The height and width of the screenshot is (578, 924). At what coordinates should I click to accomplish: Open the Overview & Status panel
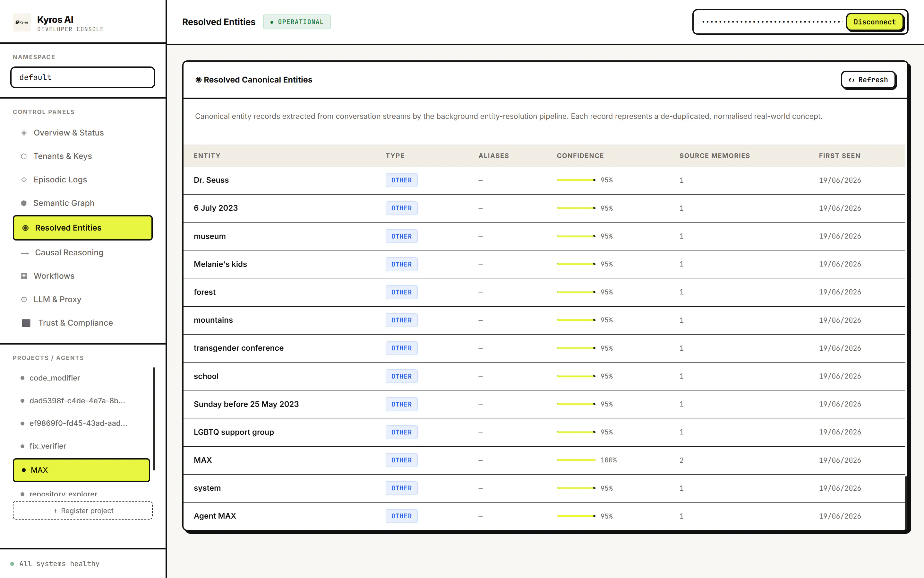(82, 133)
